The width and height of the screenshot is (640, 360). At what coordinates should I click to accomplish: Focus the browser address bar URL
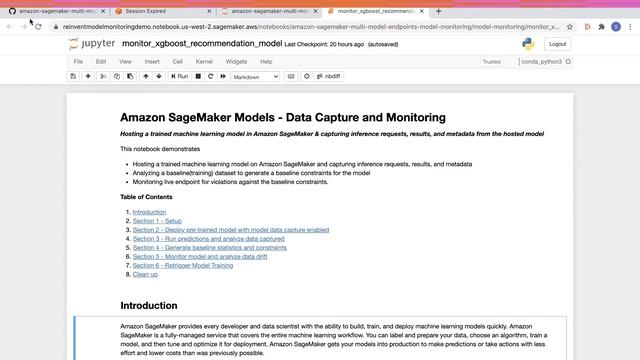[310, 27]
